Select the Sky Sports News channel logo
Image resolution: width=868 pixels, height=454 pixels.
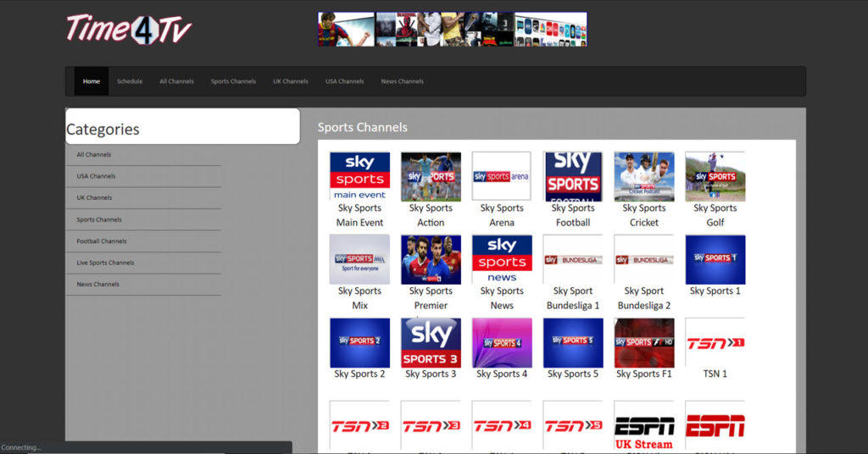coord(502,259)
